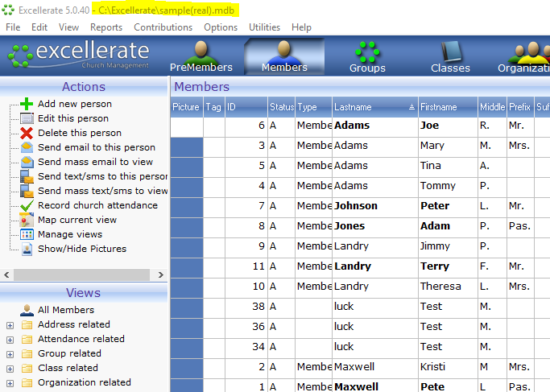Screen dimensions: 550x392
Task: Click the excellerate Church Management logo
Action: (x=79, y=55)
